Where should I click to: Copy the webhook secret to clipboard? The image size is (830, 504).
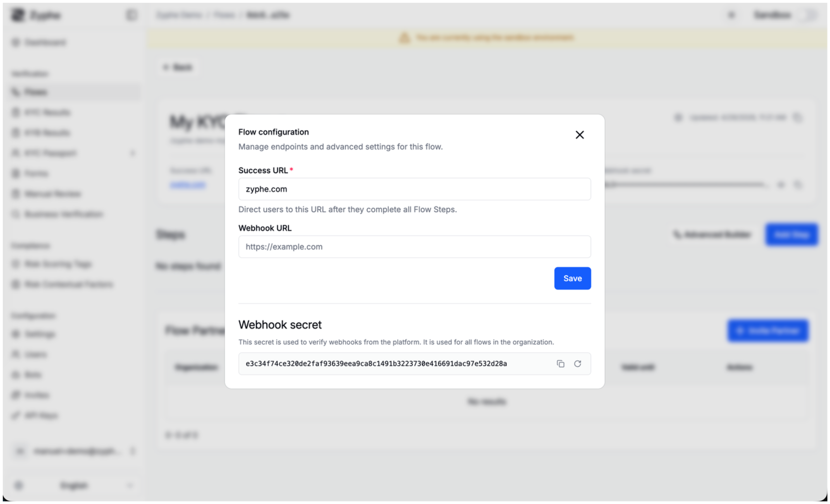560,364
